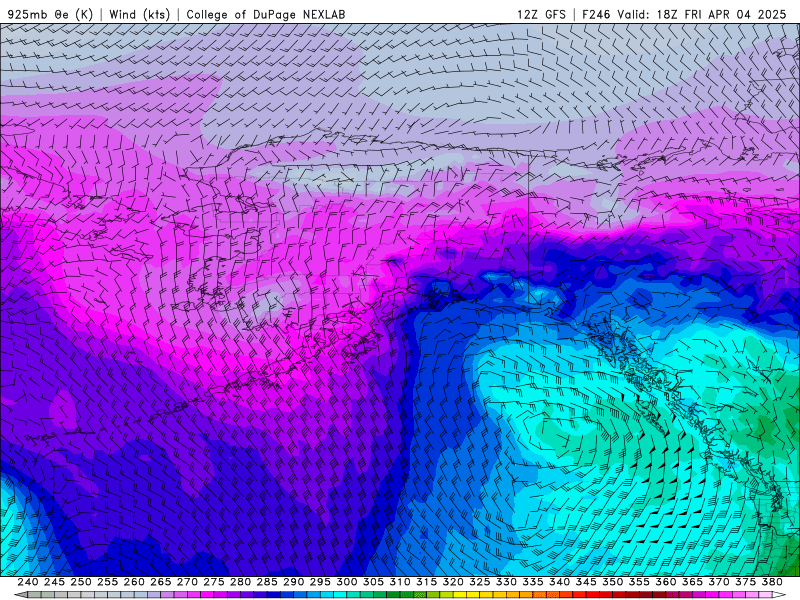
Task: Click the 350 legend value
Action: 612,582
